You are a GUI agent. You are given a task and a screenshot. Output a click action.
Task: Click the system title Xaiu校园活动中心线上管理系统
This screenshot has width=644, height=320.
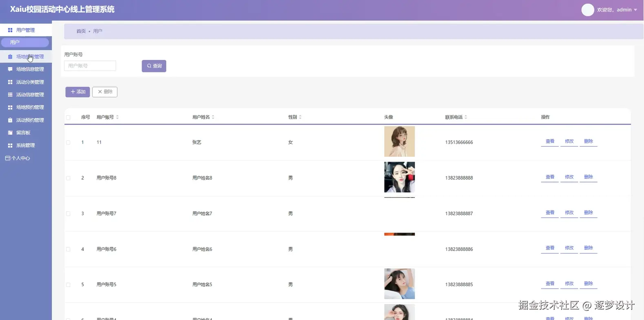pos(62,9)
